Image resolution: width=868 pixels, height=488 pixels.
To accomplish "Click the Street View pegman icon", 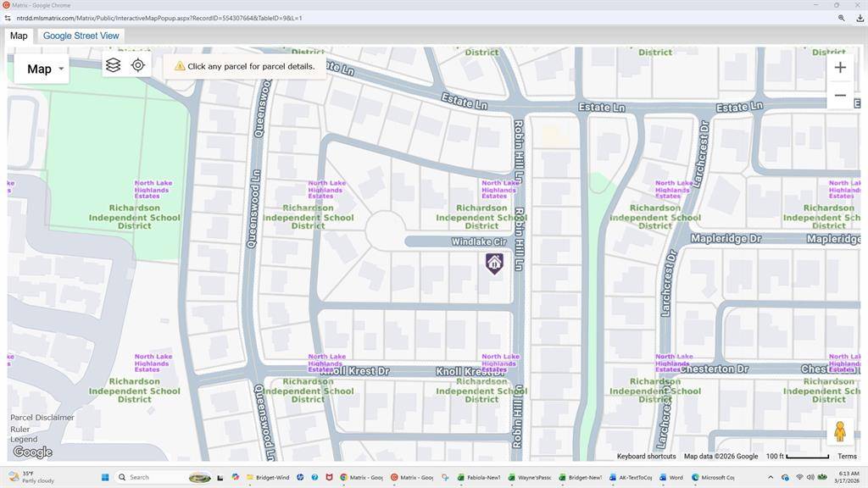I will tap(840, 431).
